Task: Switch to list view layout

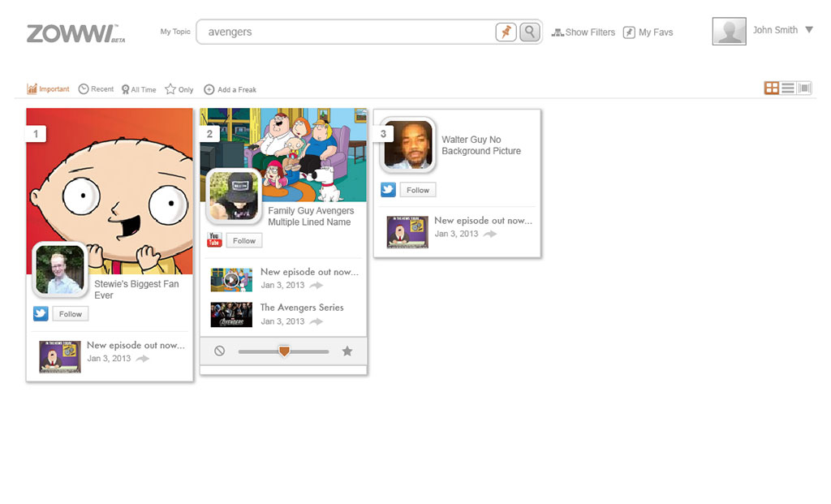Action: (788, 88)
